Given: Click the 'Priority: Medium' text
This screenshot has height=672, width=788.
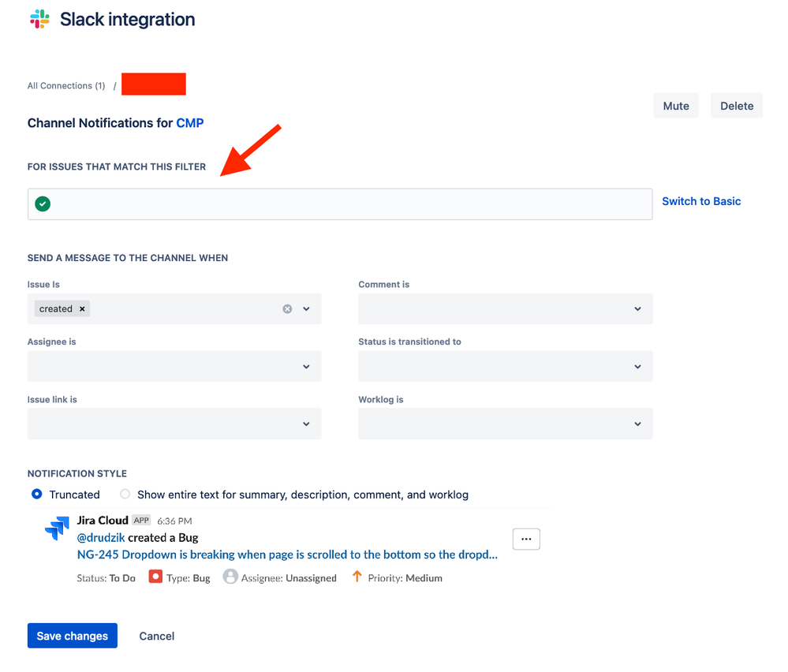Looking at the screenshot, I should [x=405, y=578].
